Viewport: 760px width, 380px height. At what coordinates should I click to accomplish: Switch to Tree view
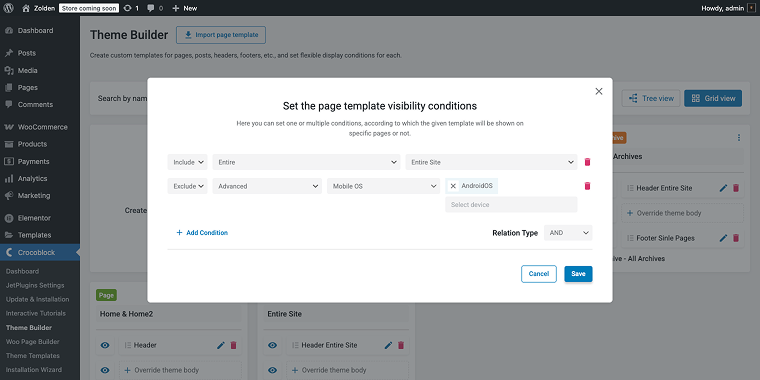[651, 98]
